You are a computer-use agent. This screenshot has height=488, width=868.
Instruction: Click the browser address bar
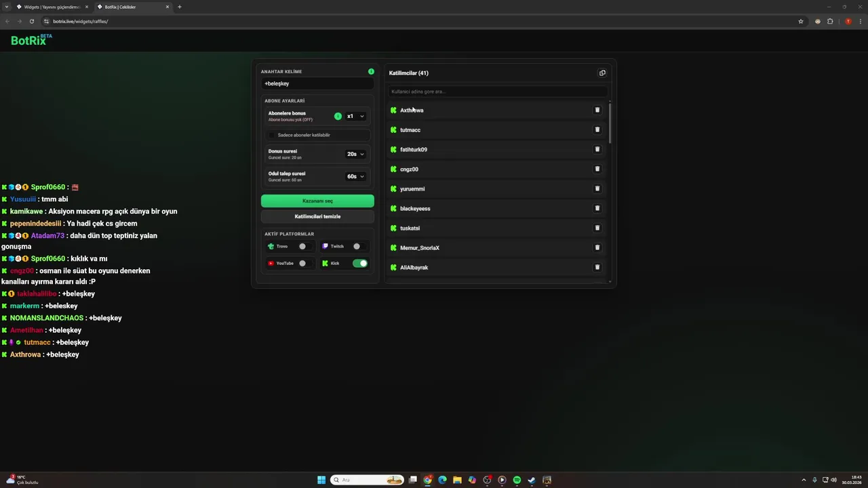(x=419, y=21)
